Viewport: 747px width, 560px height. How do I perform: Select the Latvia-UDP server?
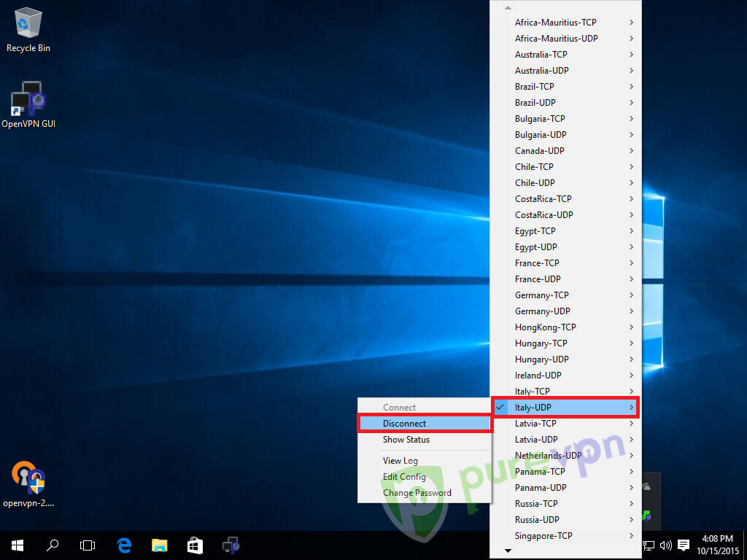565,440
